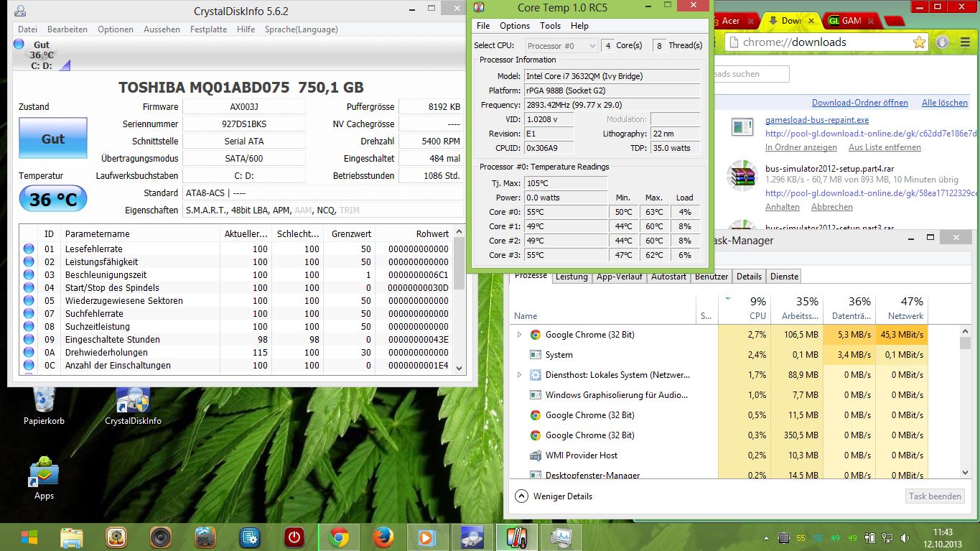Click the volume speaker tray icon
The width and height of the screenshot is (980, 551).
click(904, 538)
